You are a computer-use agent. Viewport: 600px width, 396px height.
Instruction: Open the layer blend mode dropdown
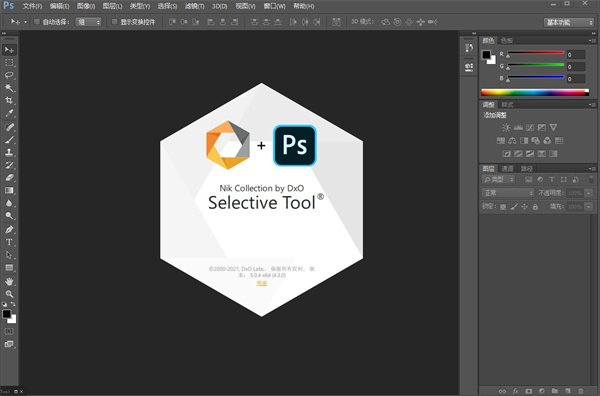tap(507, 193)
